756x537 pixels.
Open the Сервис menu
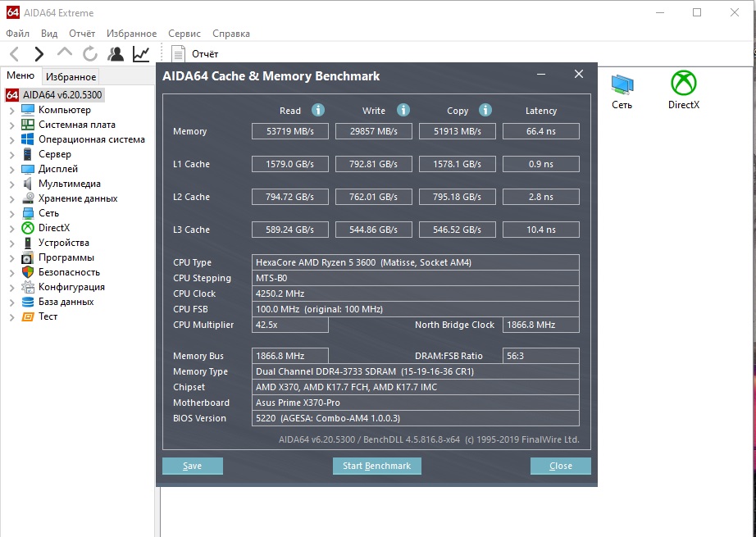click(184, 34)
